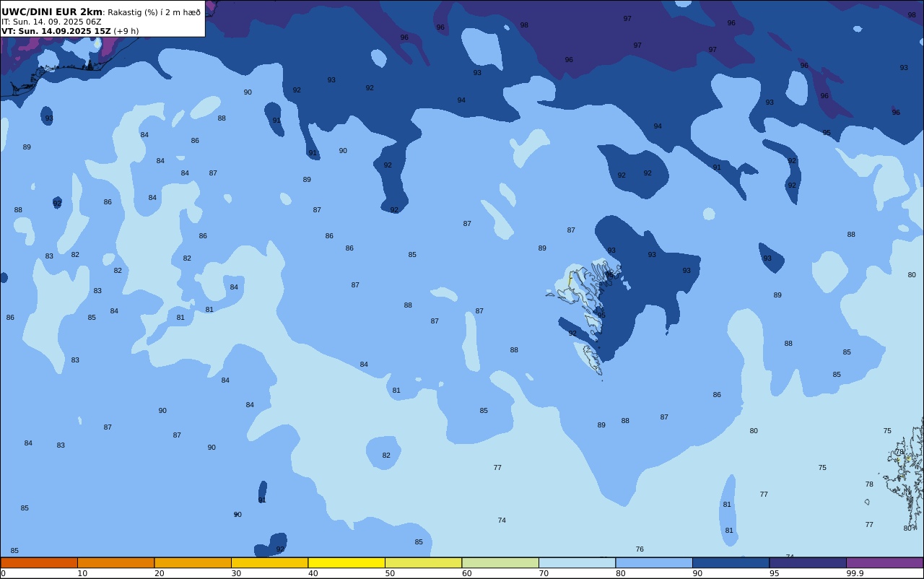Click the legend tick label 30
924x579 pixels.
pos(236,573)
